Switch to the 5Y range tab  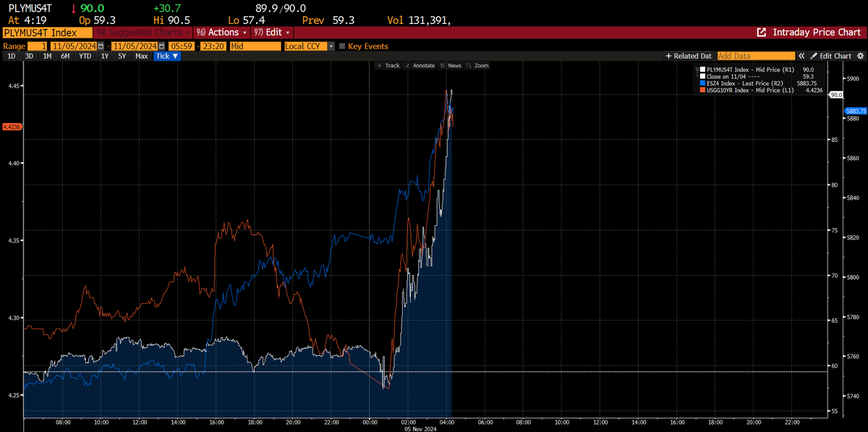click(122, 56)
